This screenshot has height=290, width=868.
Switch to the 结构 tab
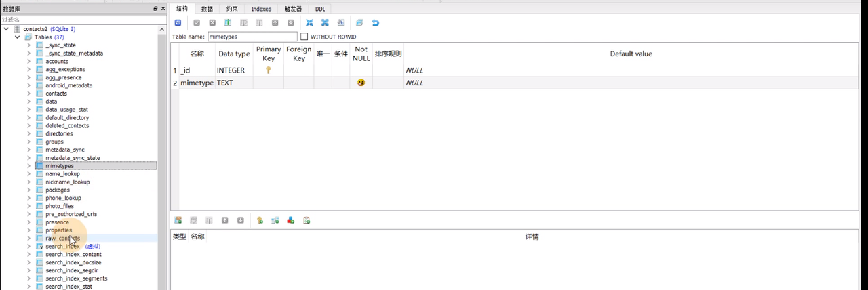tap(182, 9)
